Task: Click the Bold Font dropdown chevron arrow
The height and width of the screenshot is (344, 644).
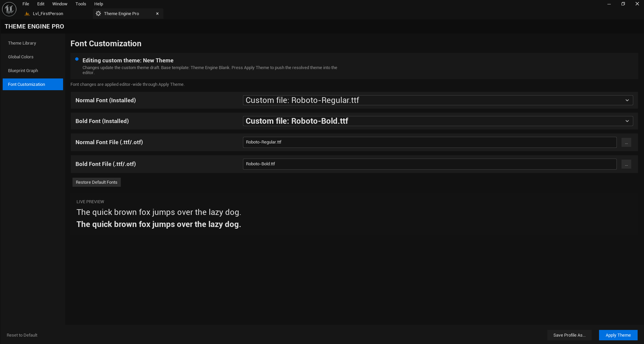Action: click(627, 121)
